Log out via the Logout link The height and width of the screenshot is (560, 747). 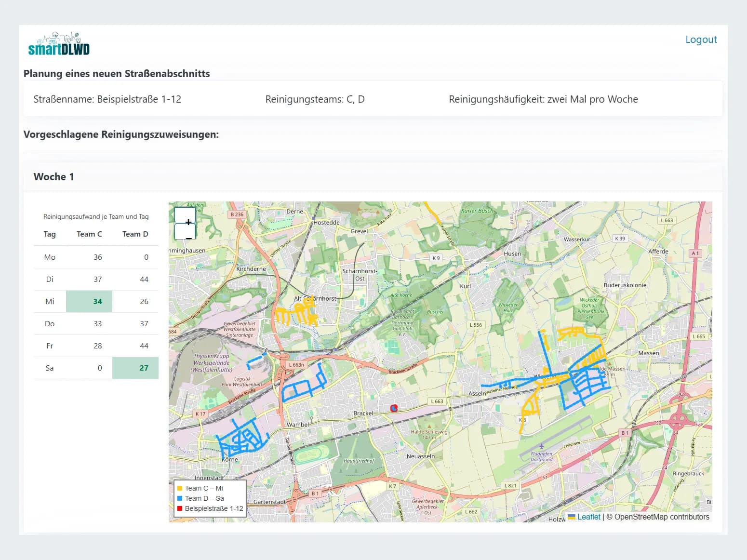pos(701,40)
